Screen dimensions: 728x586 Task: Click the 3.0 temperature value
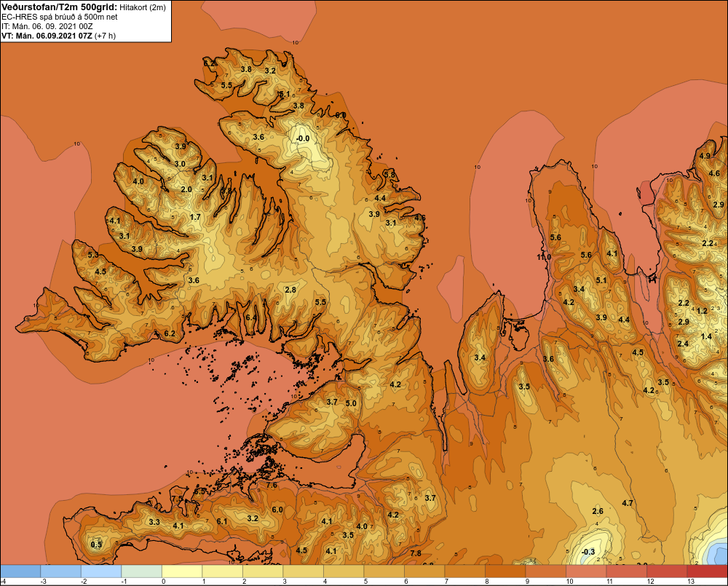coord(180,164)
